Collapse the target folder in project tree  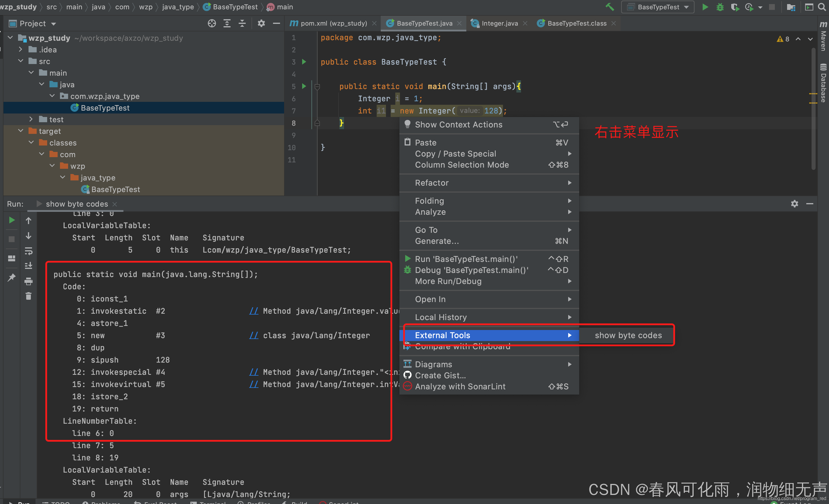click(21, 131)
